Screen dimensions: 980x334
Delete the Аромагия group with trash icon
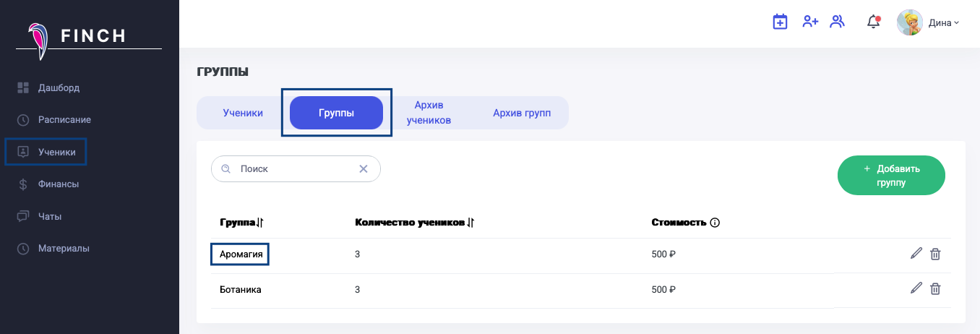point(935,254)
